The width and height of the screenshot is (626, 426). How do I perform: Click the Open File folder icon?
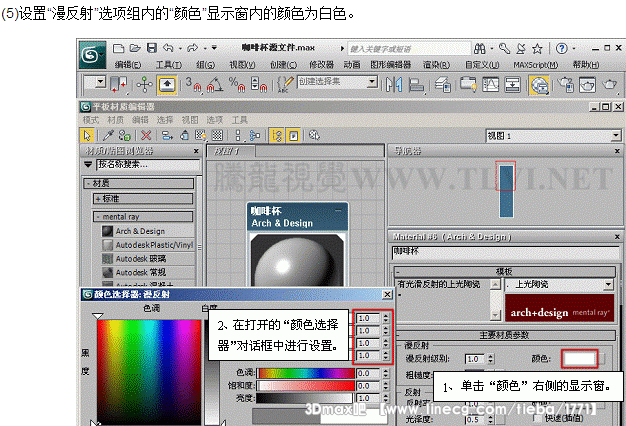(135, 48)
